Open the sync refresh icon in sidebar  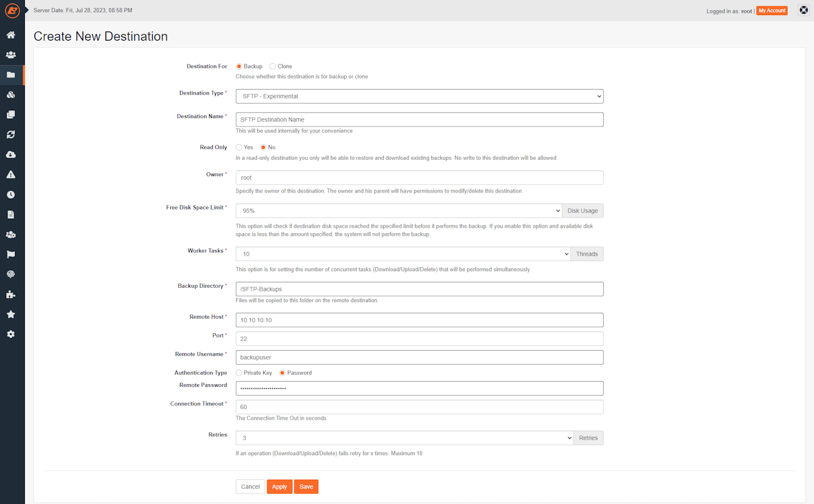pyautogui.click(x=11, y=134)
